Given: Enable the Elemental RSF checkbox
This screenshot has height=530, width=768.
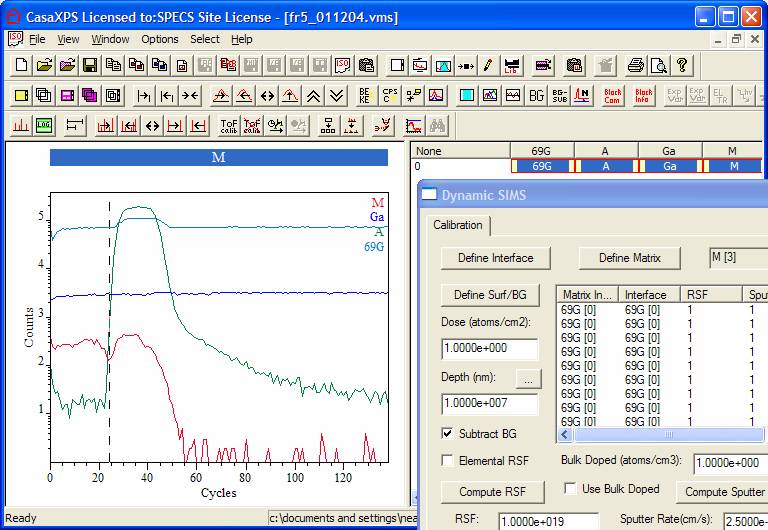Looking at the screenshot, I should coord(447,461).
